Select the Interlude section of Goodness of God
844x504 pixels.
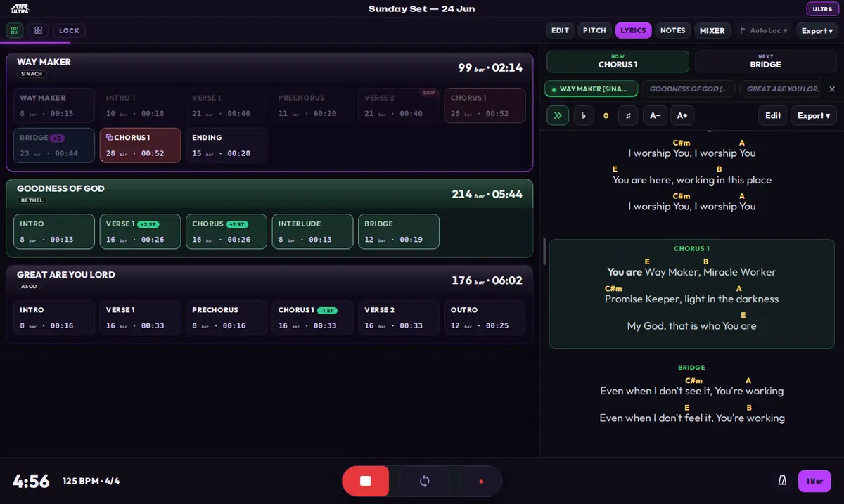tap(312, 231)
